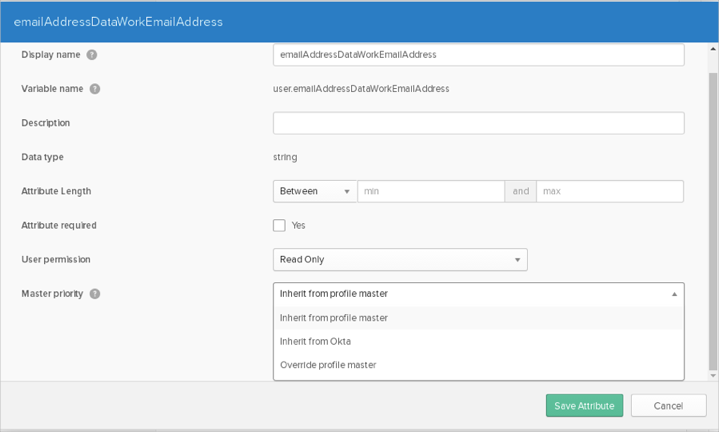
Task: Click the Master priority up arrow
Action: tap(674, 294)
